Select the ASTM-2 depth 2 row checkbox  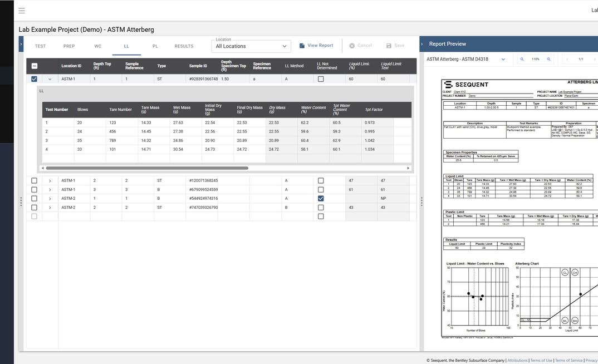coord(35,208)
